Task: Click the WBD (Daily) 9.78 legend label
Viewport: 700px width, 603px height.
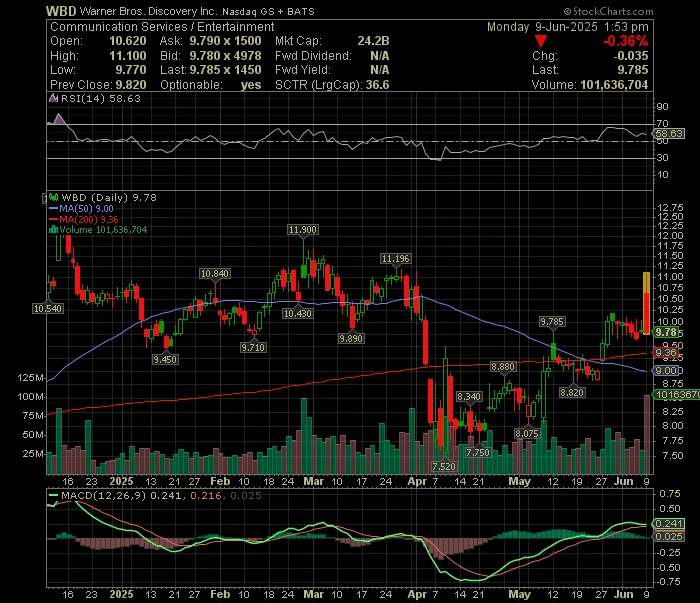Action: tap(109, 197)
